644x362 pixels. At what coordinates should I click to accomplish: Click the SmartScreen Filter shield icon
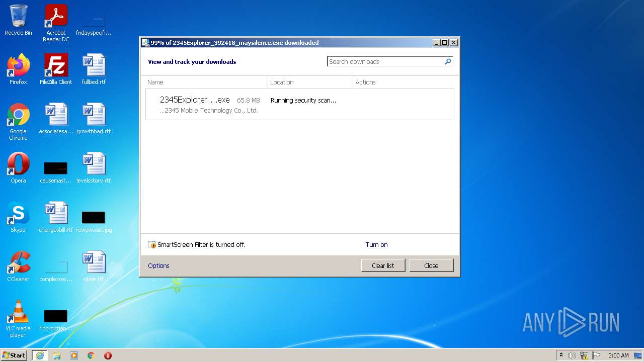(x=152, y=245)
